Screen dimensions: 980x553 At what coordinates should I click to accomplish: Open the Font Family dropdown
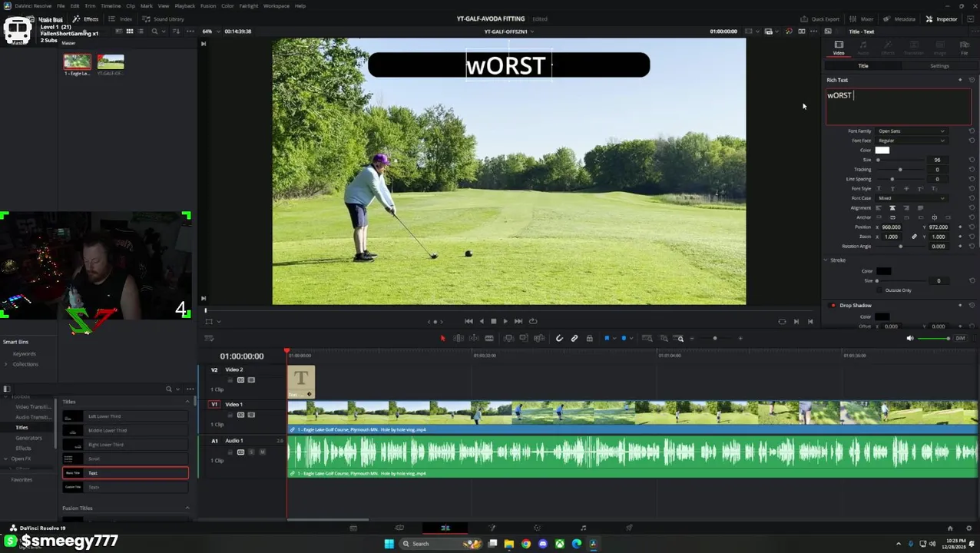click(x=911, y=131)
